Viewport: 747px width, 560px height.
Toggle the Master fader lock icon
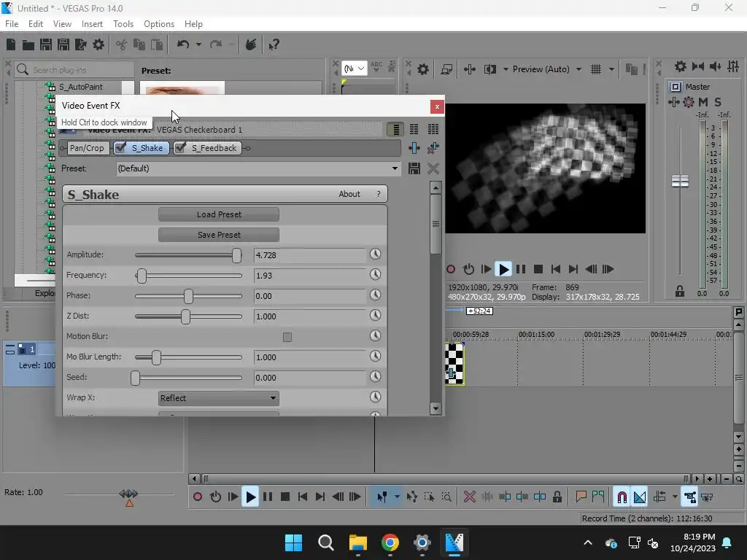point(680,291)
